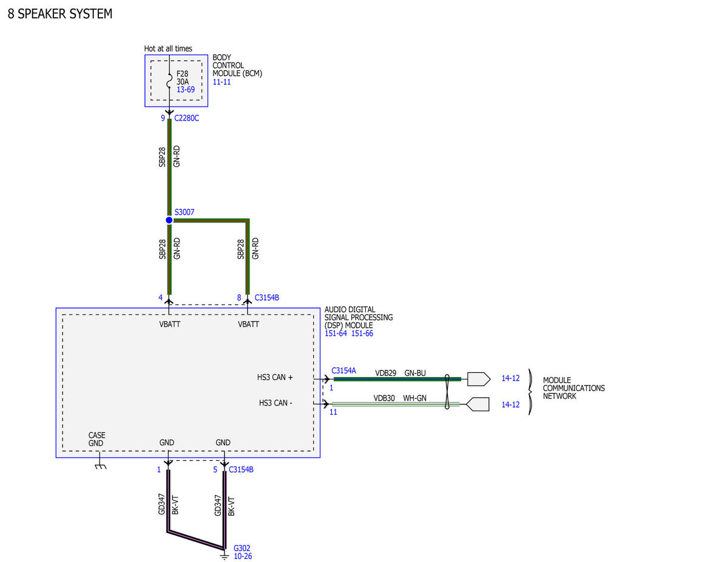
Task: Click the "CASE GND" label
Action: tap(97, 439)
